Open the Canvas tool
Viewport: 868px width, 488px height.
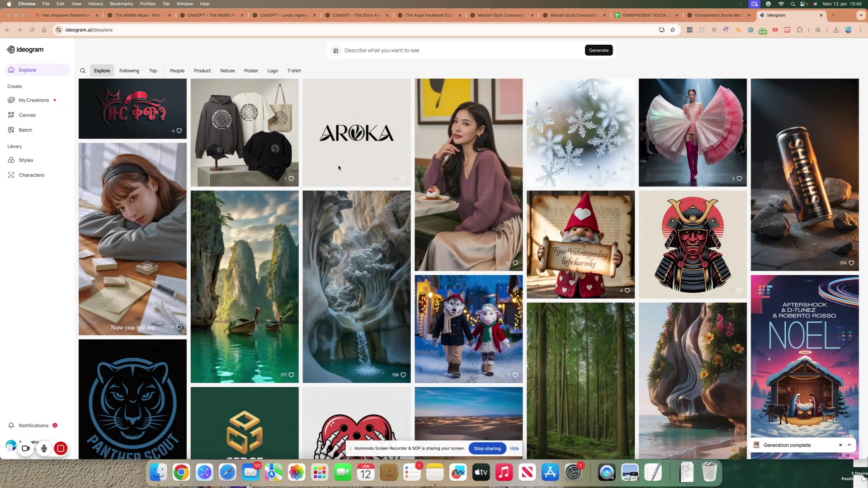coord(27,115)
